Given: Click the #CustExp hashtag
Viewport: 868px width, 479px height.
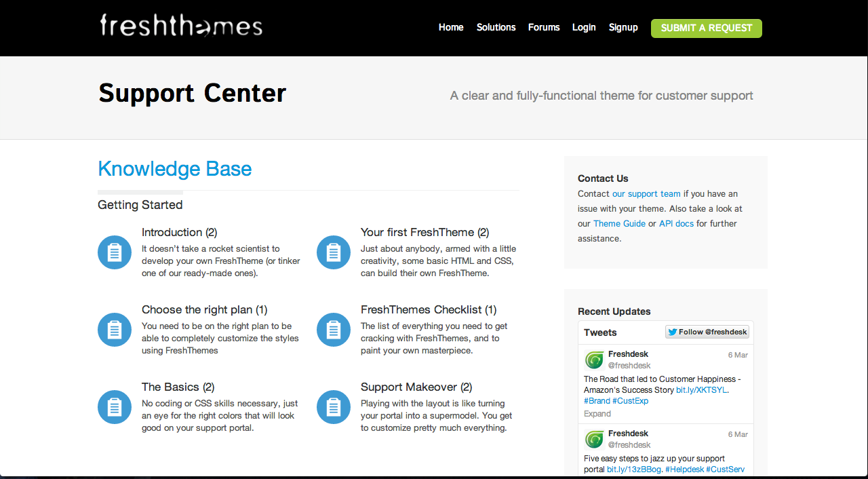Looking at the screenshot, I should [630, 401].
